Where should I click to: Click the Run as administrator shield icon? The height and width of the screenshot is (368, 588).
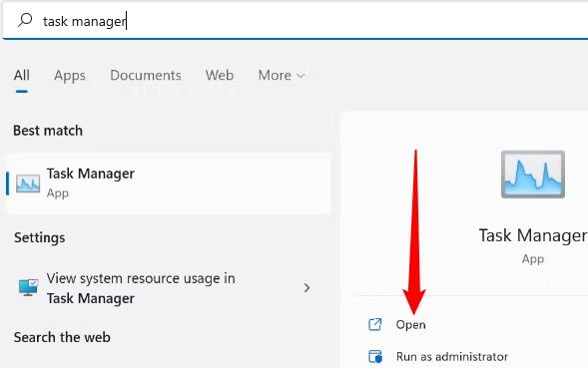coord(375,356)
